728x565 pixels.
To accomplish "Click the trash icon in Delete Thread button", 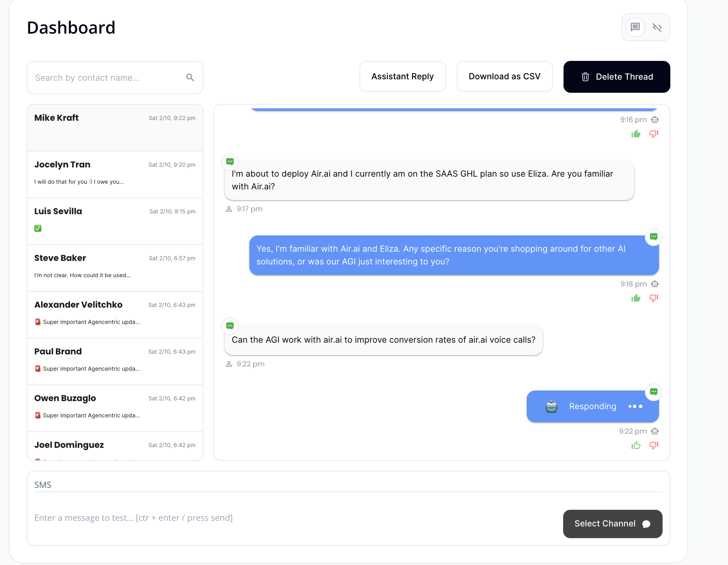I will tap(586, 76).
